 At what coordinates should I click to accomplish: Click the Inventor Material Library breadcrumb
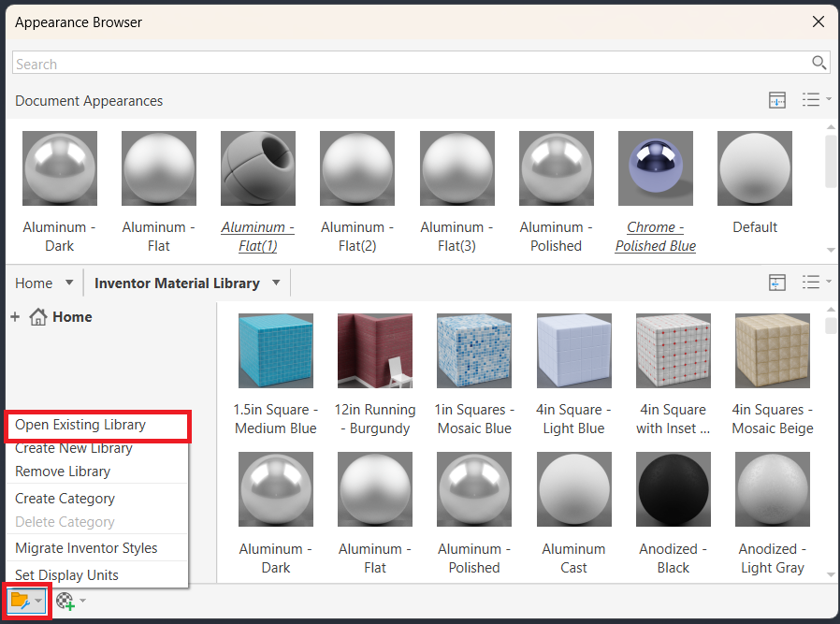point(177,283)
